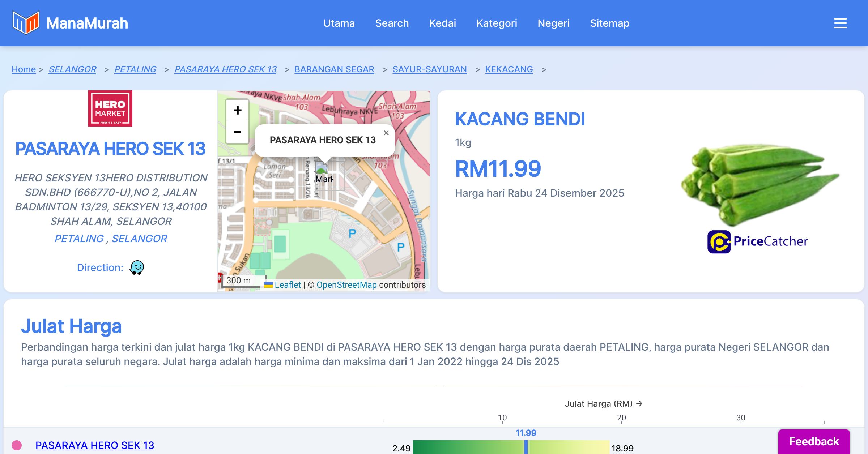Open the KEKACANG breadcrumb link
The height and width of the screenshot is (454, 868).
coord(509,69)
